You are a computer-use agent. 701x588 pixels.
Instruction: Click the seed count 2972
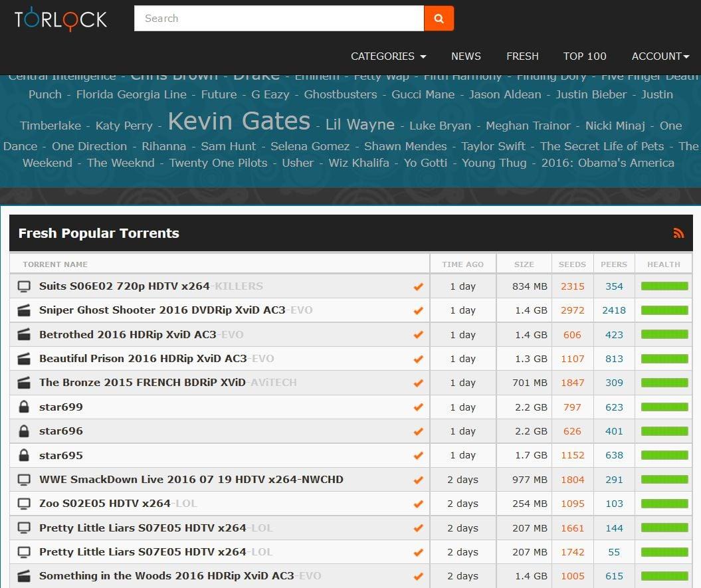coord(572,310)
